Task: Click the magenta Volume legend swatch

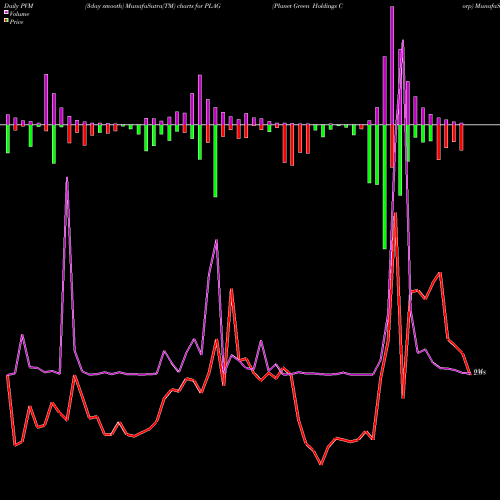Action: click(x=6, y=13)
